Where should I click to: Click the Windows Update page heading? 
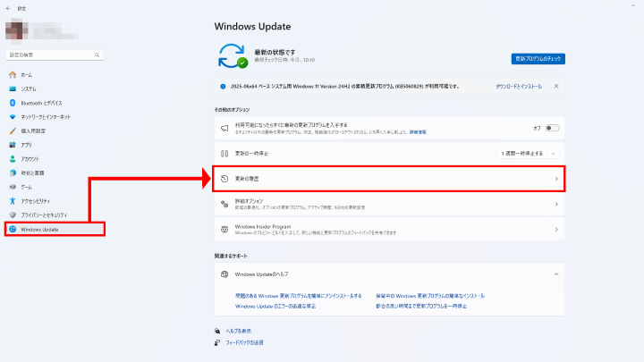252,26
